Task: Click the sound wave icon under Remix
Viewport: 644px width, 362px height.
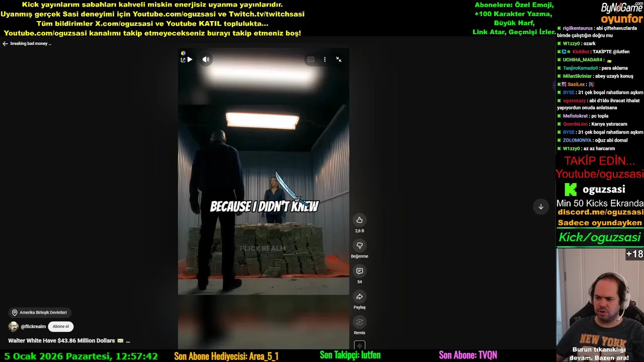Action: pyautogui.click(x=359, y=345)
